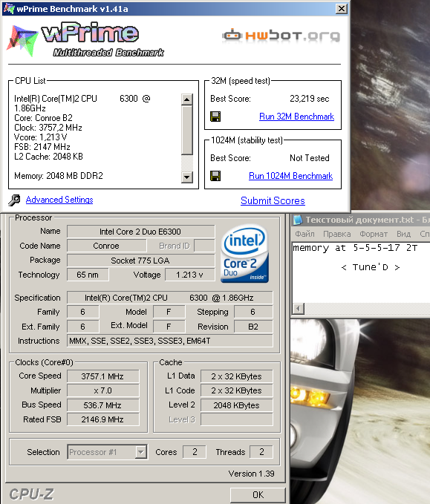Click left scroll arrow in Notepad
Viewport: 430px width, 504px height.
(x=298, y=309)
